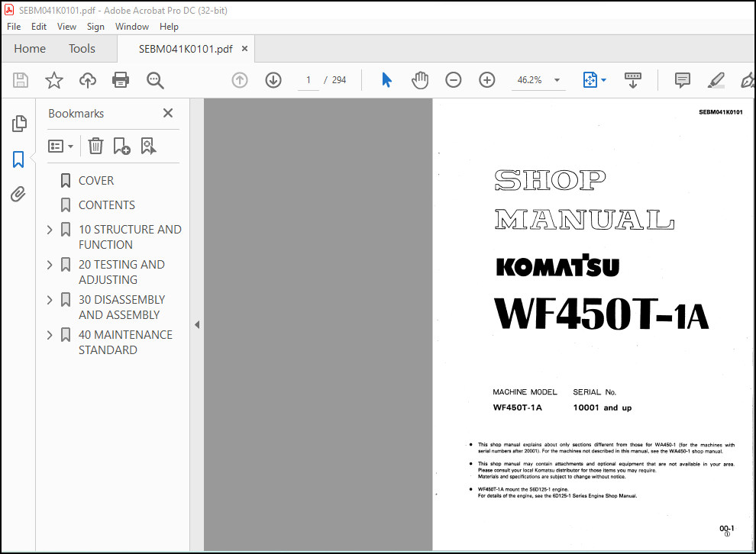Select the SEBM041K0101.pdf document tab

tap(186, 49)
